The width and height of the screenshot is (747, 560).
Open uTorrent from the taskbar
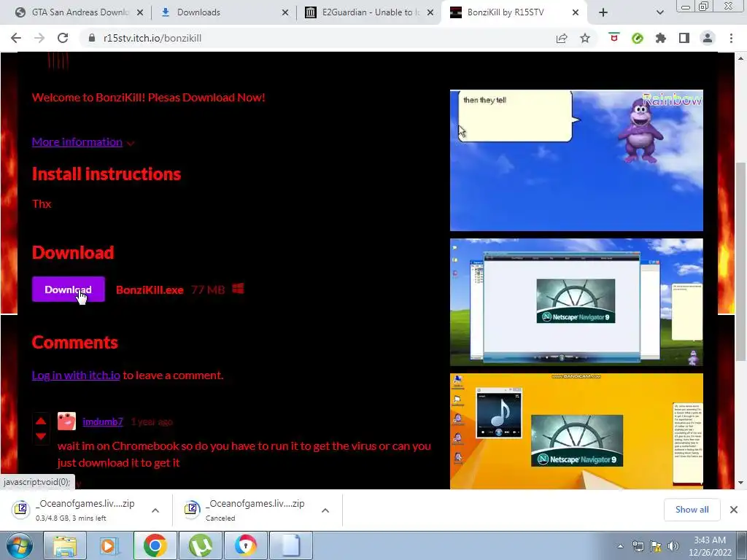click(201, 545)
